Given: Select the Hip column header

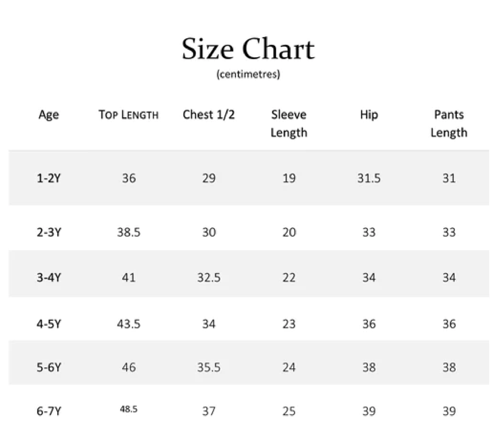Looking at the screenshot, I should (369, 115).
